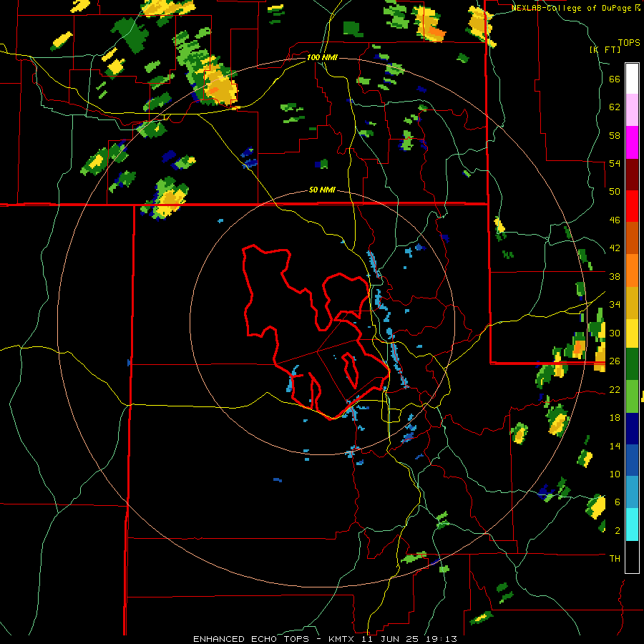Click the black TH legend swatch
The width and height of the screenshot is (644, 644).
click(632, 557)
